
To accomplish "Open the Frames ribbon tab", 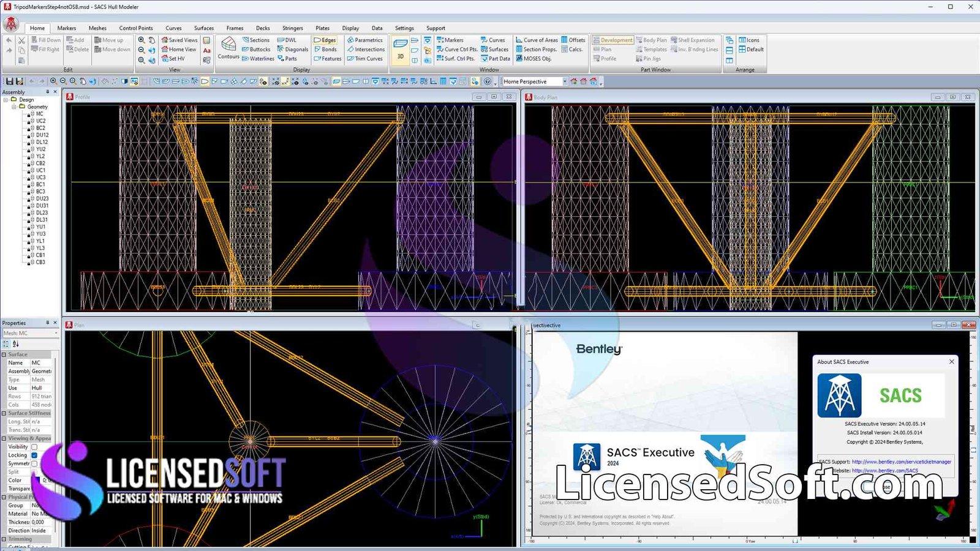I will pyautogui.click(x=235, y=28).
